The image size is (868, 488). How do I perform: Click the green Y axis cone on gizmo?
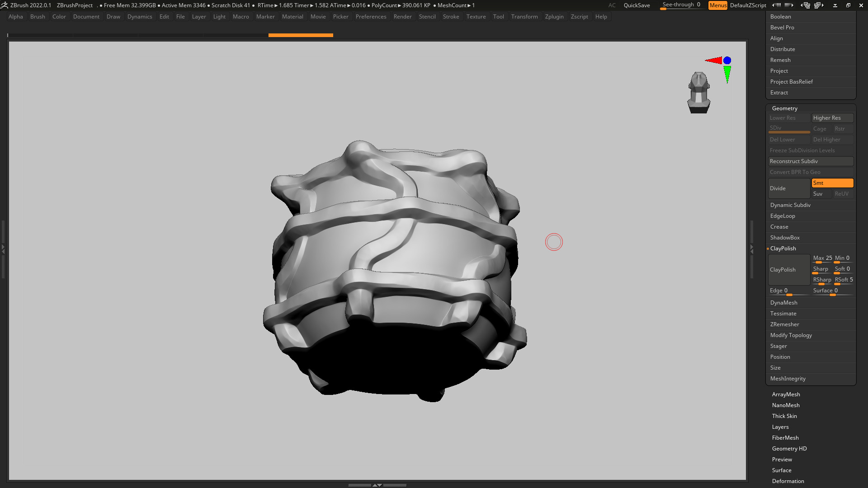(727, 74)
